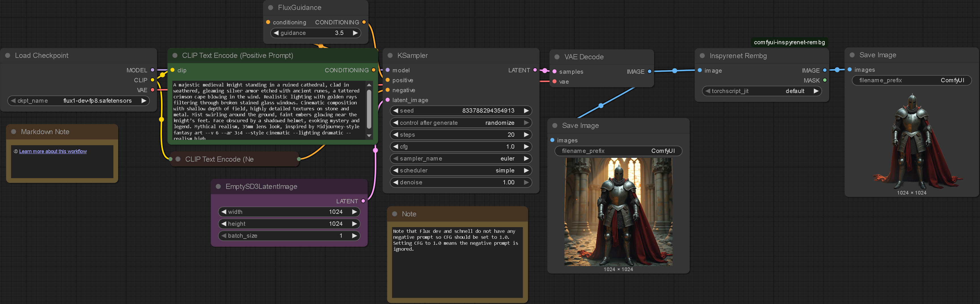The image size is (980, 304).
Task: Click the MODEL output socket on Load Checkpoint
Action: tap(153, 70)
